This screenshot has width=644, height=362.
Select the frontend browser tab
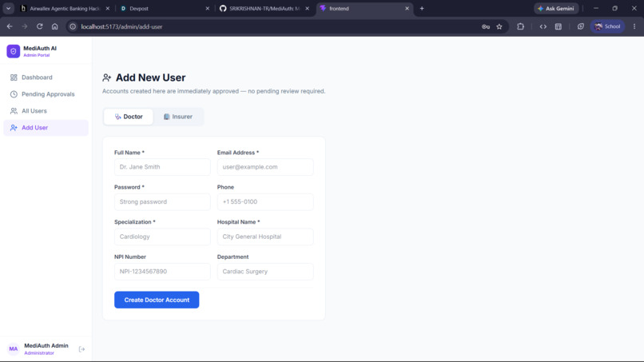click(364, 8)
